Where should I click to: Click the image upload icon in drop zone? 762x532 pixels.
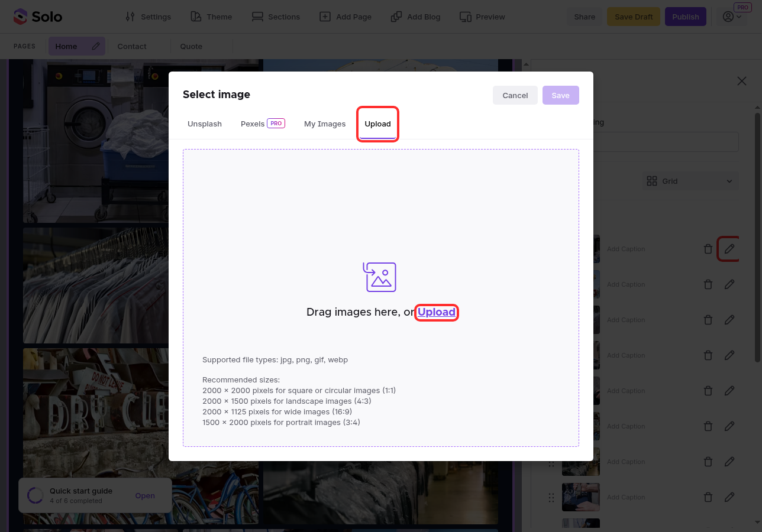pos(379,277)
